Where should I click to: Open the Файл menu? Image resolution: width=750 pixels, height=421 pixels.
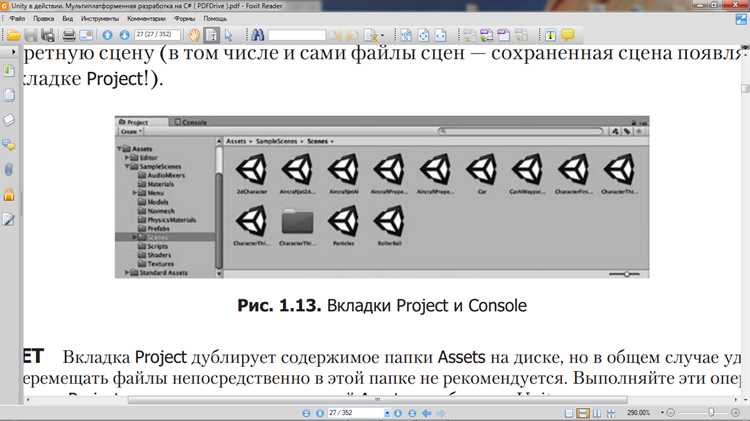[17, 19]
